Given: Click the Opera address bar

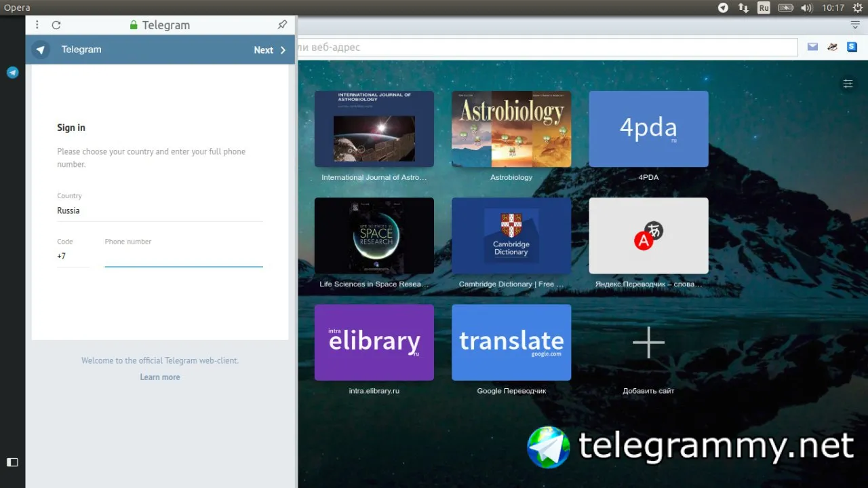Looking at the screenshot, I should click(x=547, y=48).
